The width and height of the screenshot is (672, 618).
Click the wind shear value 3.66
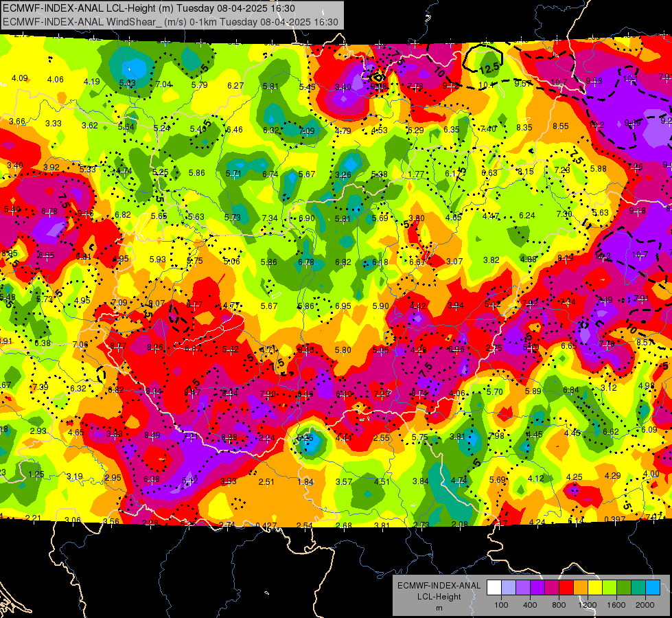17,122
